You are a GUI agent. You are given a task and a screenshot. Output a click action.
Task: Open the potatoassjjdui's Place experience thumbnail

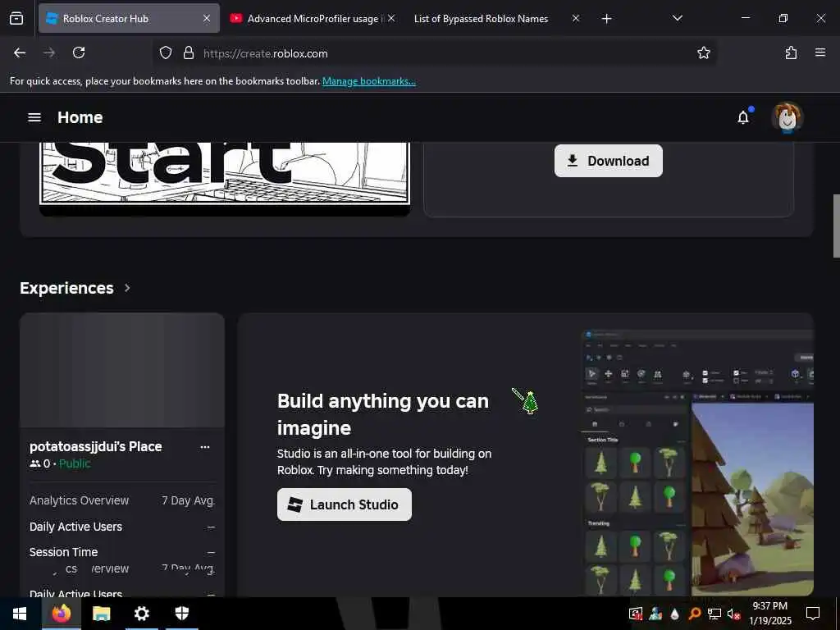[122, 370]
